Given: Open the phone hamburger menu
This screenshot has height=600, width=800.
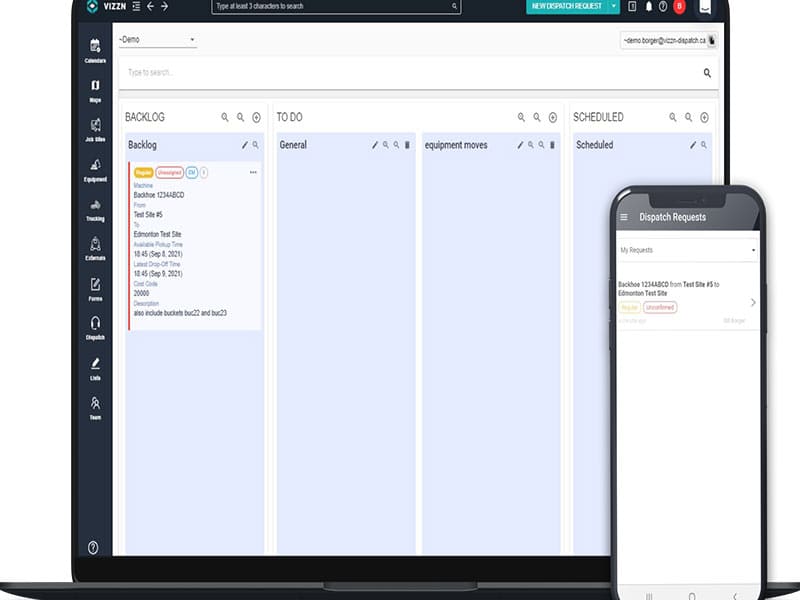Looking at the screenshot, I should tap(625, 217).
